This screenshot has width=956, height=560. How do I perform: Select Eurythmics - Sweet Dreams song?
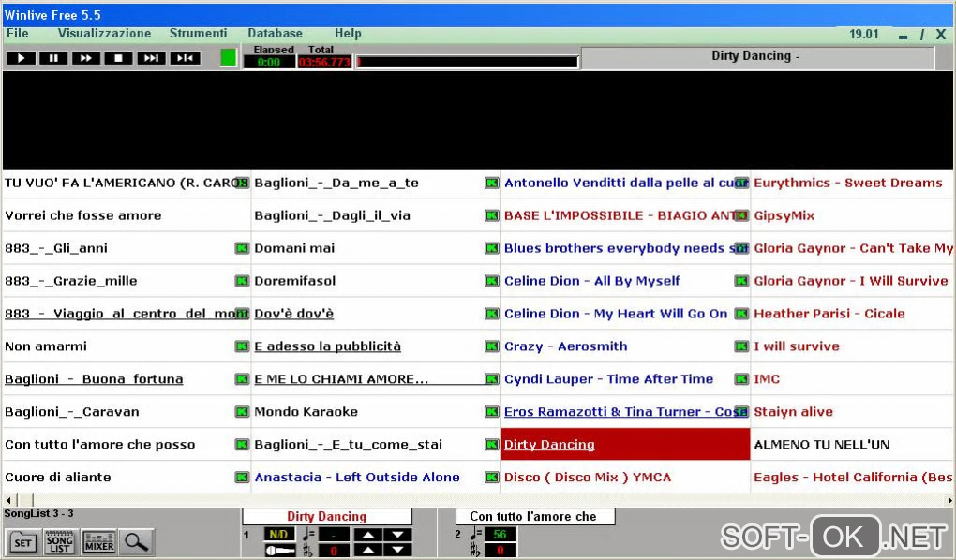(x=847, y=183)
